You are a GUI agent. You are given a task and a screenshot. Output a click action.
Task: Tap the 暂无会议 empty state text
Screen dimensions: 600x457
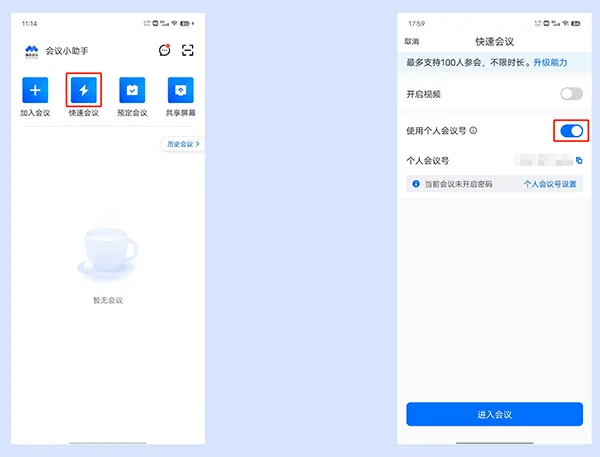[108, 300]
